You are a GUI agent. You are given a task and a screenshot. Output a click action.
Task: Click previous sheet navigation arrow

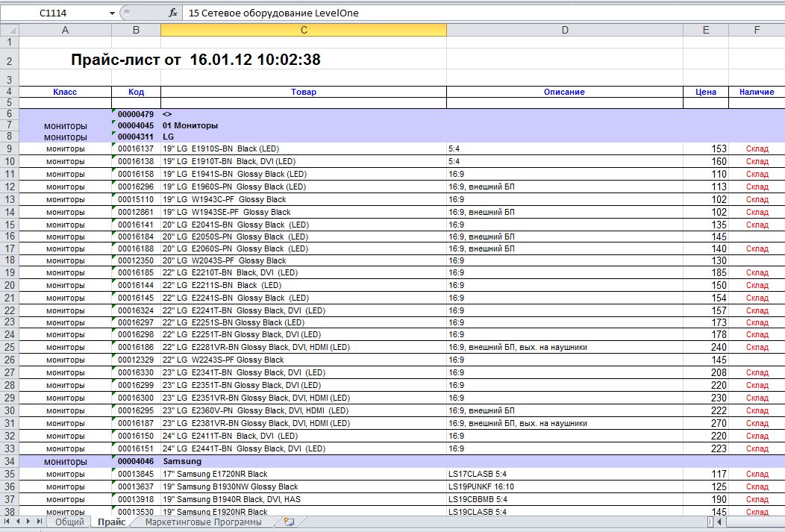pos(17,522)
